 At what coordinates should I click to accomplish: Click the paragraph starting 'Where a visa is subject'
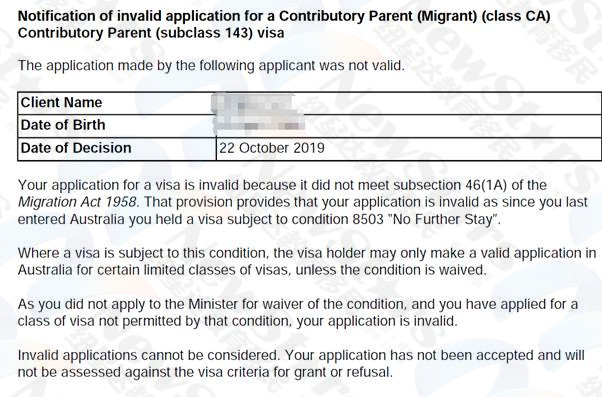[x=307, y=262]
